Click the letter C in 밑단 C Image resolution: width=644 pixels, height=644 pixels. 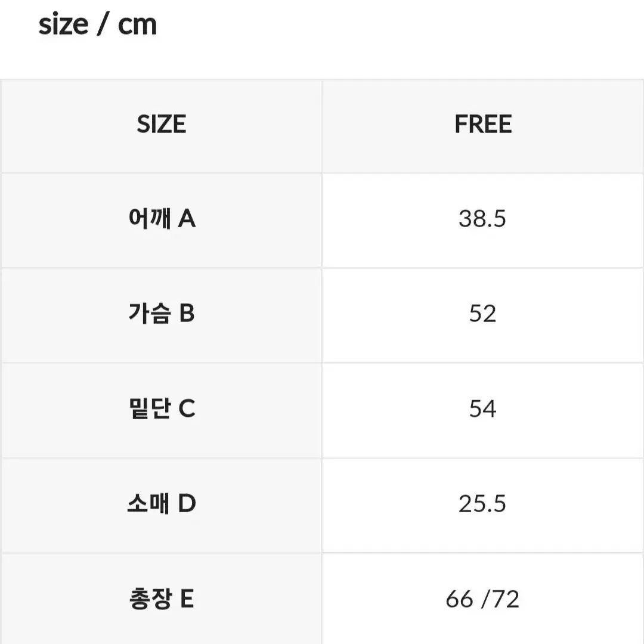(187, 408)
